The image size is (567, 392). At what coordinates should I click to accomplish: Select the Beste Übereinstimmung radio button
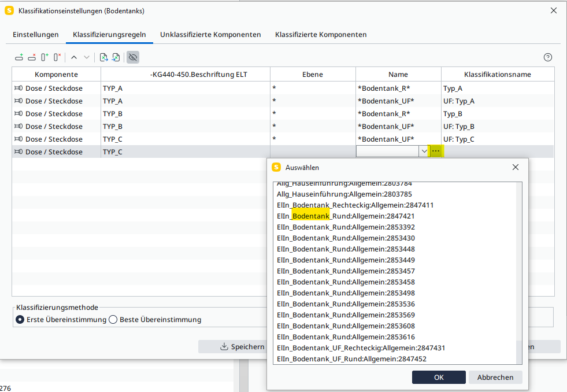113,320
